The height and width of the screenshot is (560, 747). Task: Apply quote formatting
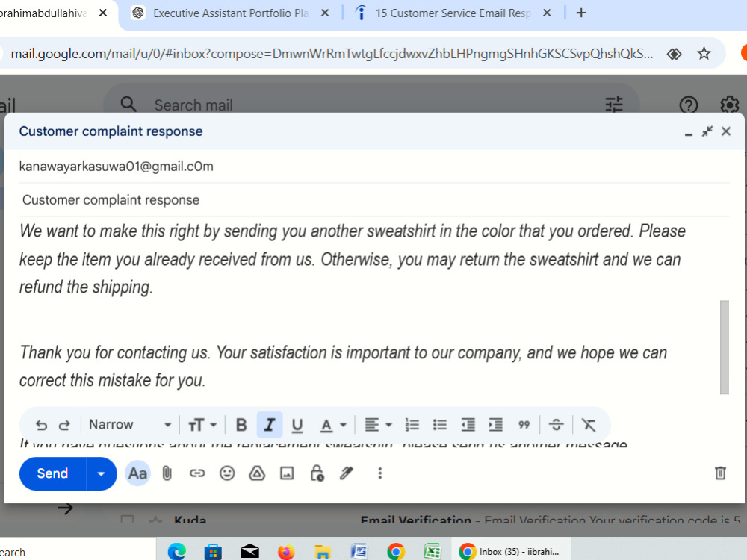[x=524, y=425]
